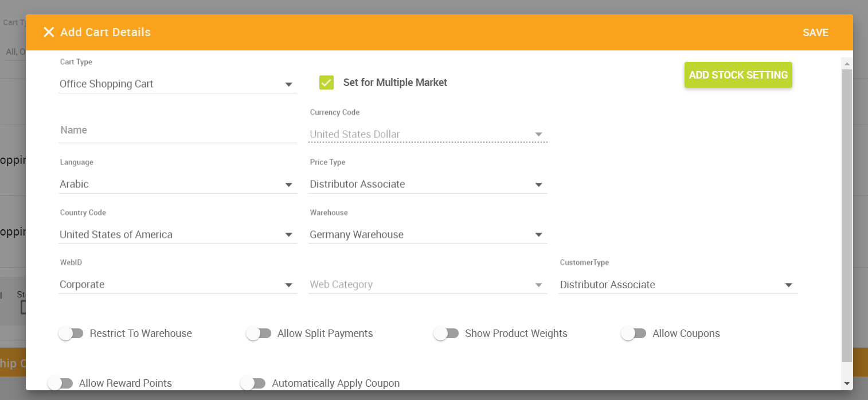Close the Add Cart Details dialog
Screen dimensions: 868x400
point(49,32)
